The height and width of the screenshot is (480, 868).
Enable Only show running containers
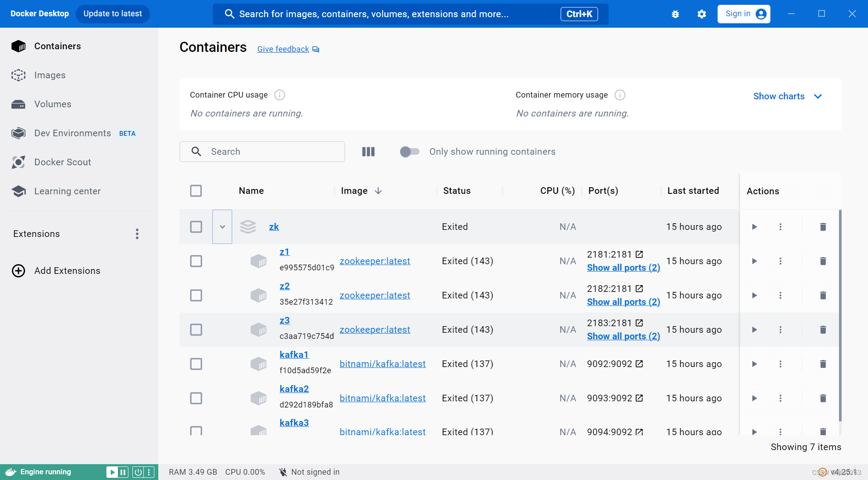click(x=409, y=151)
